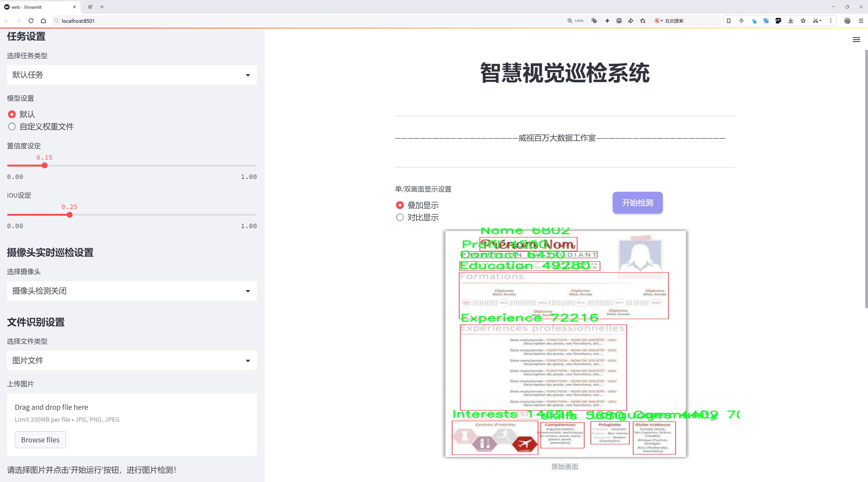Open the task type dropdown showing 默认任务
The width and height of the screenshot is (868, 482).
pos(132,75)
